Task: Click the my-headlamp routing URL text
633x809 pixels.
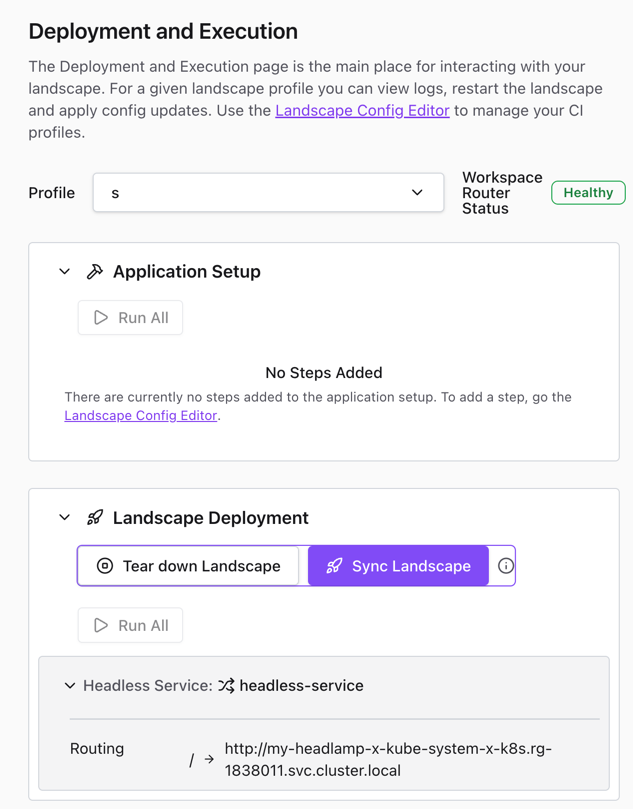Action: pyautogui.click(x=388, y=759)
